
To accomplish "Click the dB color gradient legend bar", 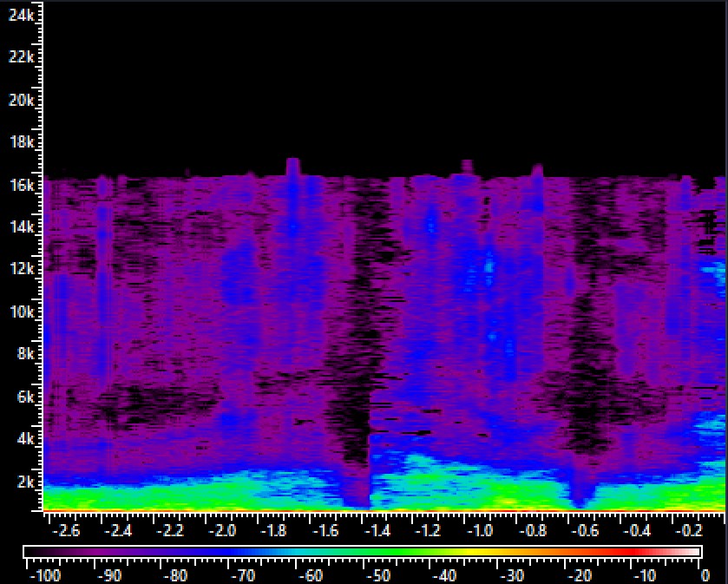I will 363,552.
